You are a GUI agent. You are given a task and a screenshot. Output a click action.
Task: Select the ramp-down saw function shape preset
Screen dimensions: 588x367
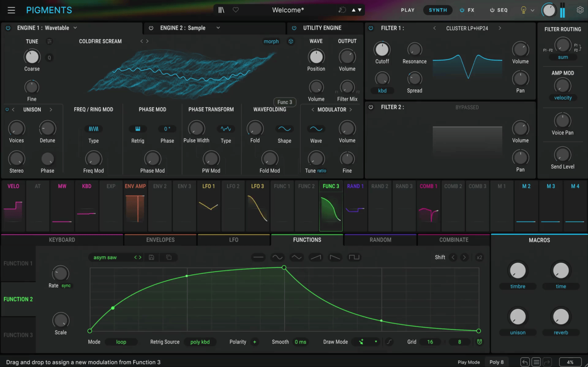coord(335,257)
